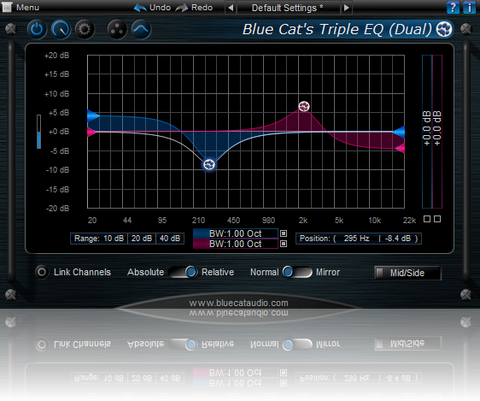The height and width of the screenshot is (401, 480).
Task: Grab the blue low shelf handle
Action: click(93, 116)
